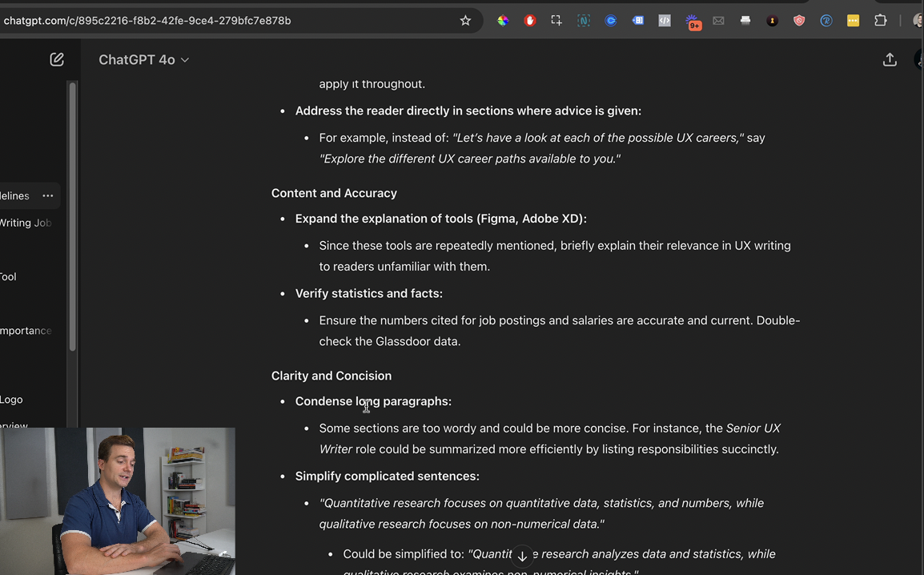This screenshot has height=575, width=924.
Task: Activate the screenshot capture extension icon
Action: [x=556, y=21]
